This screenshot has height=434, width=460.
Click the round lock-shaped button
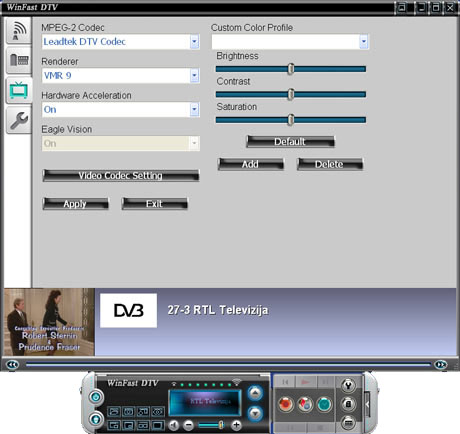348,404
